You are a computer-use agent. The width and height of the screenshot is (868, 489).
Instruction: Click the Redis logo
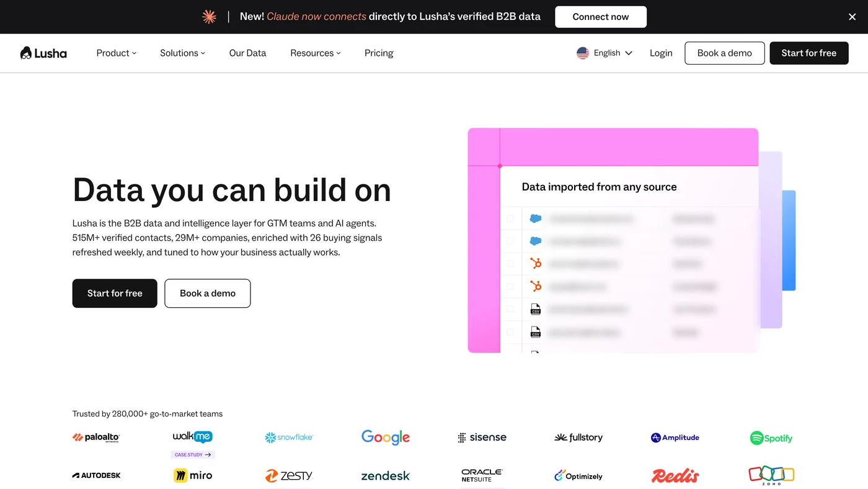(675, 476)
